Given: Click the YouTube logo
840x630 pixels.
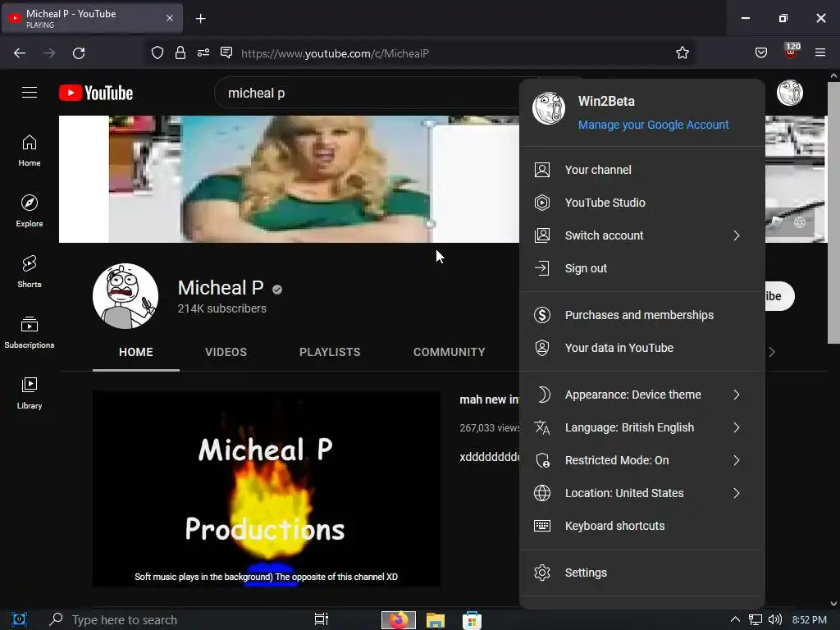Looking at the screenshot, I should [96, 93].
